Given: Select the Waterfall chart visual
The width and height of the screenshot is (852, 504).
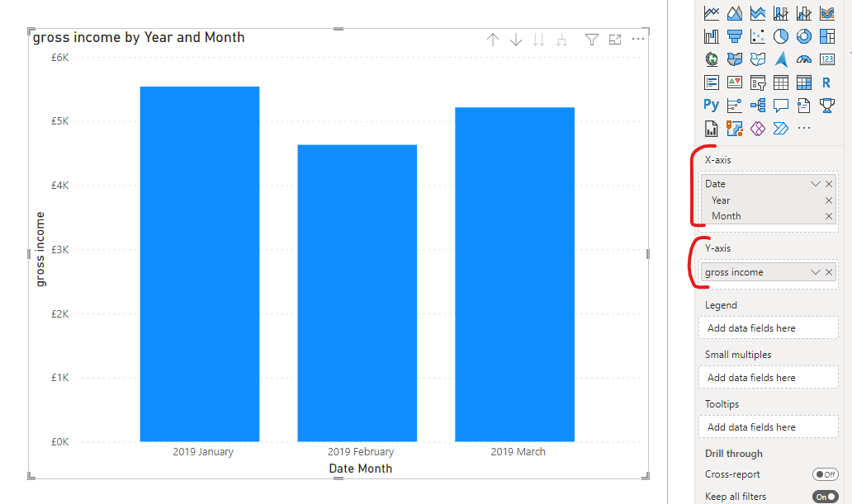Looking at the screenshot, I should (712, 36).
